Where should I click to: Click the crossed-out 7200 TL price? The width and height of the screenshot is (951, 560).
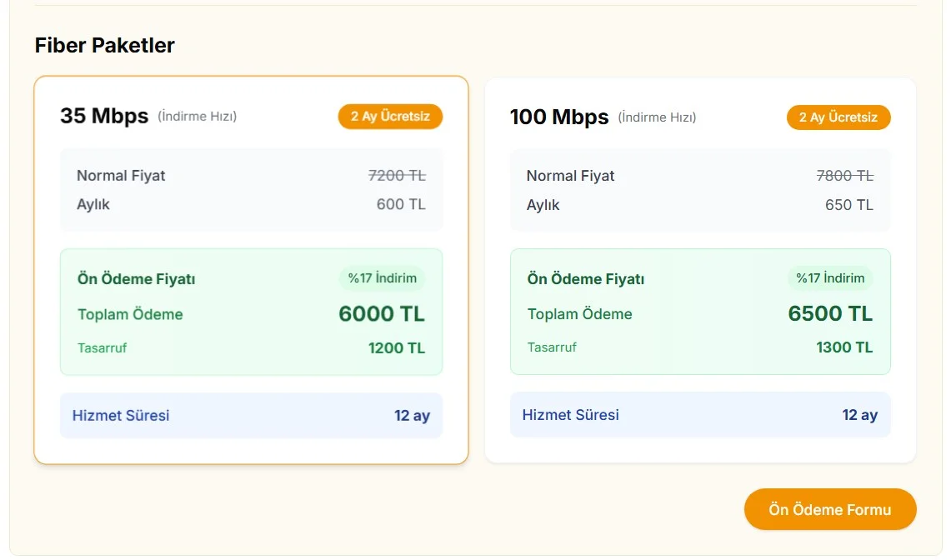(x=397, y=176)
